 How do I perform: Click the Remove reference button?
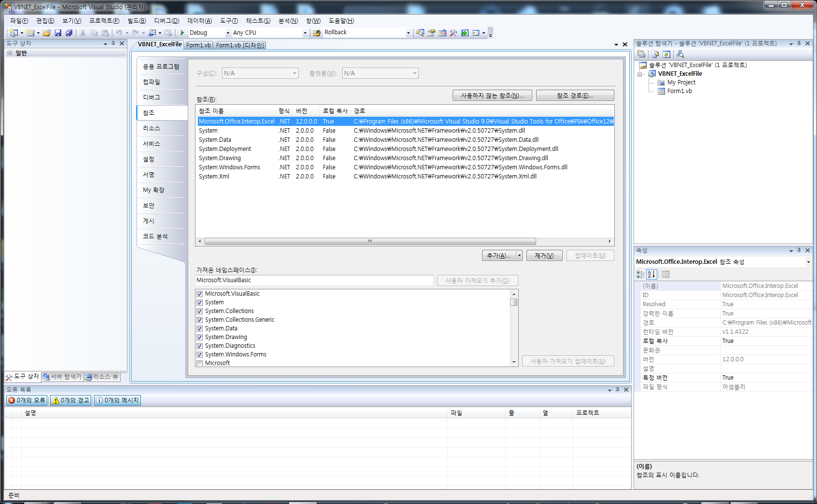544,256
